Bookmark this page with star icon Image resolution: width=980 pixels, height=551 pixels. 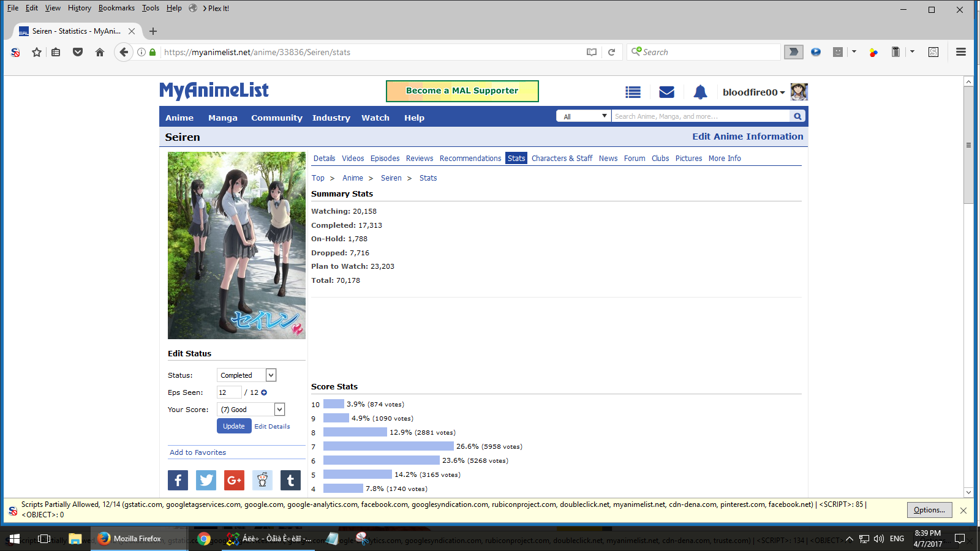[x=37, y=53]
